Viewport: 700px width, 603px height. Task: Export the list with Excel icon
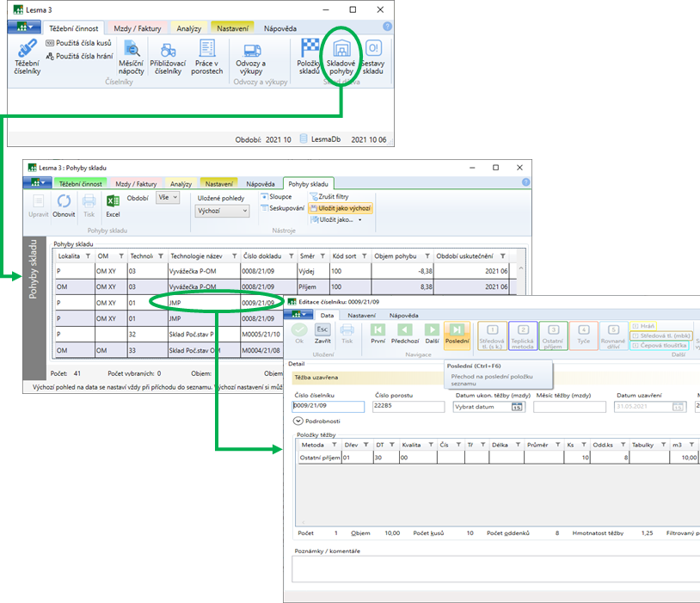click(x=113, y=201)
